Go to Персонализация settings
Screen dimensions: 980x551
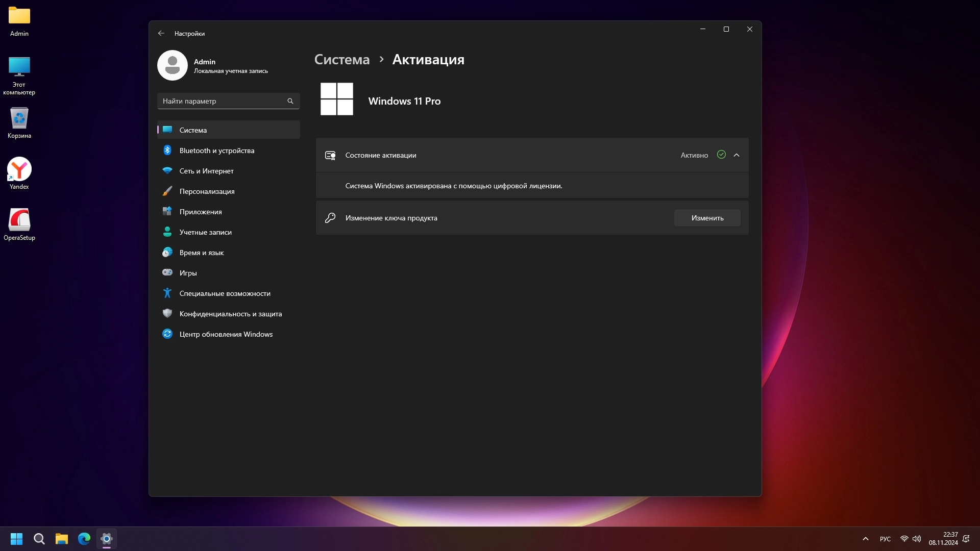coord(207,191)
